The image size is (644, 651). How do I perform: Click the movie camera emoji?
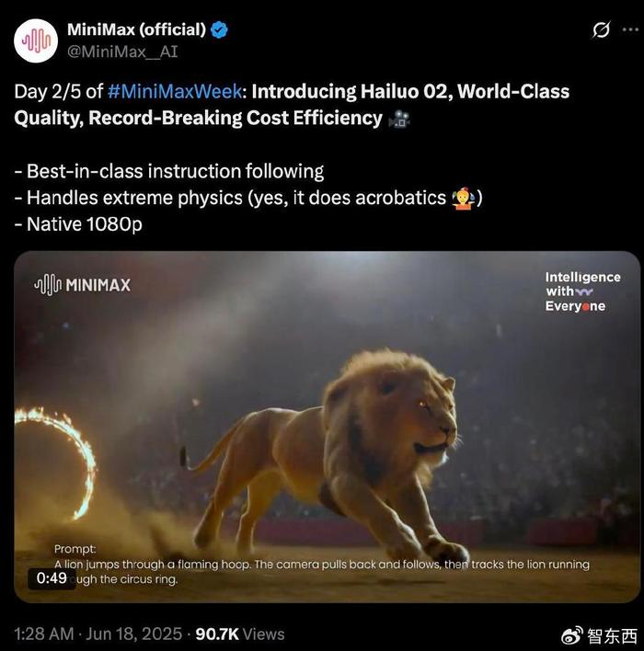(x=399, y=119)
